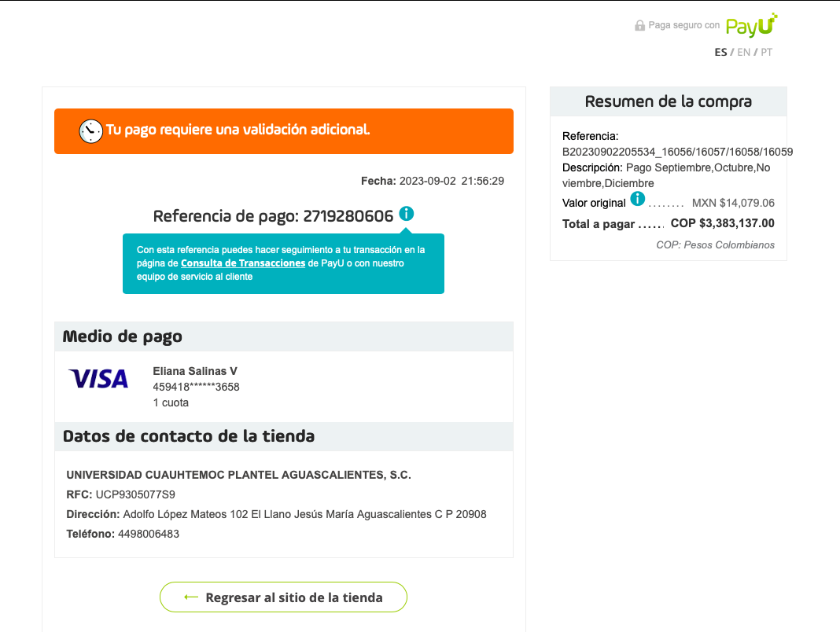The height and width of the screenshot is (632, 840).
Task: Click the Teléfono 4498006483 value
Action: coord(149,534)
